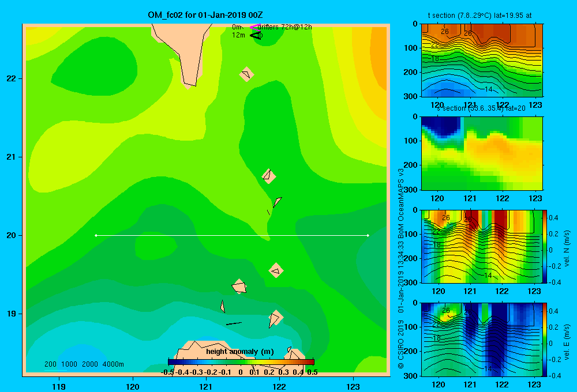This screenshot has width=577, height=392.
Task: Open the temperature section panel
Action: click(x=482, y=61)
